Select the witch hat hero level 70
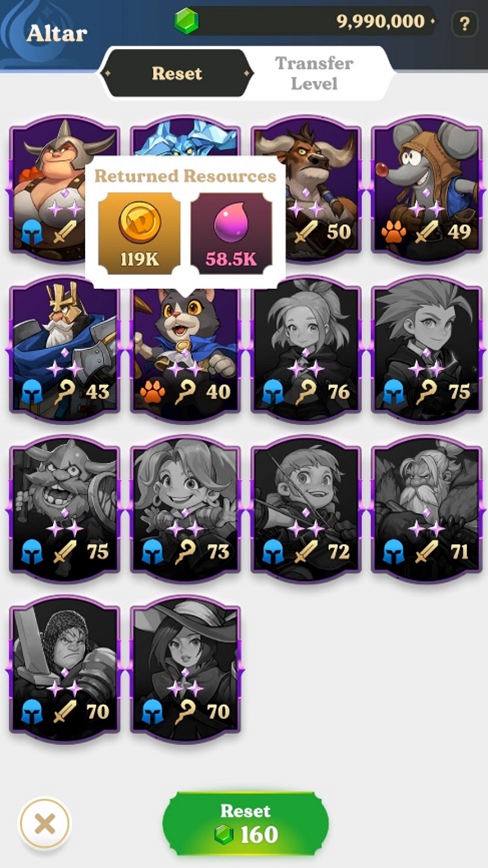The width and height of the screenshot is (488, 868). 186,669
